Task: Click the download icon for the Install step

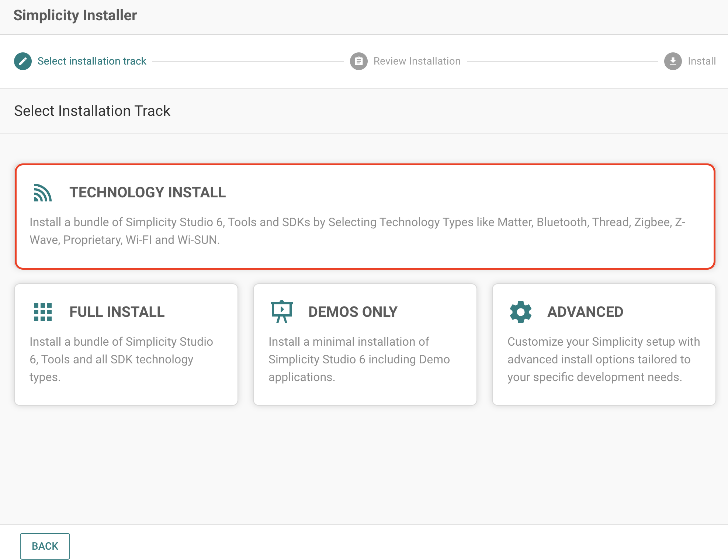Action: pyautogui.click(x=673, y=61)
